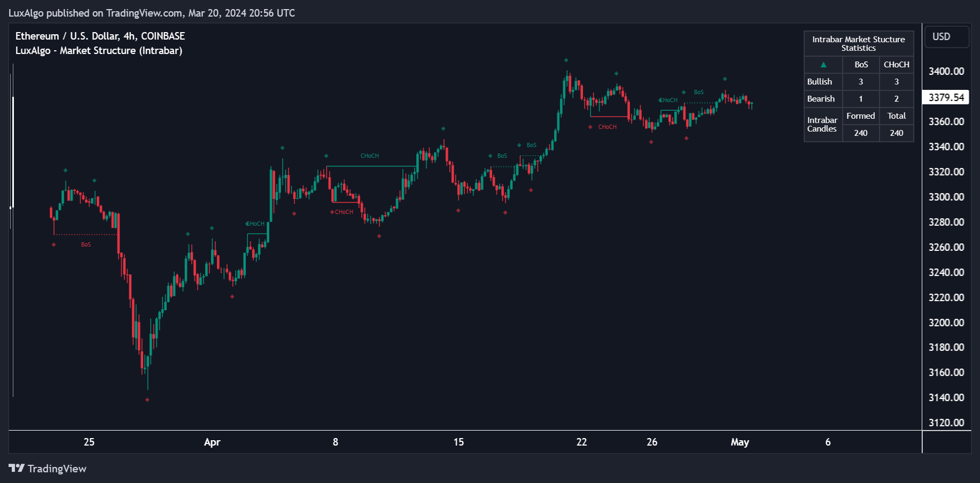Click the Total column header
The width and height of the screenshot is (980, 483).
[896, 116]
